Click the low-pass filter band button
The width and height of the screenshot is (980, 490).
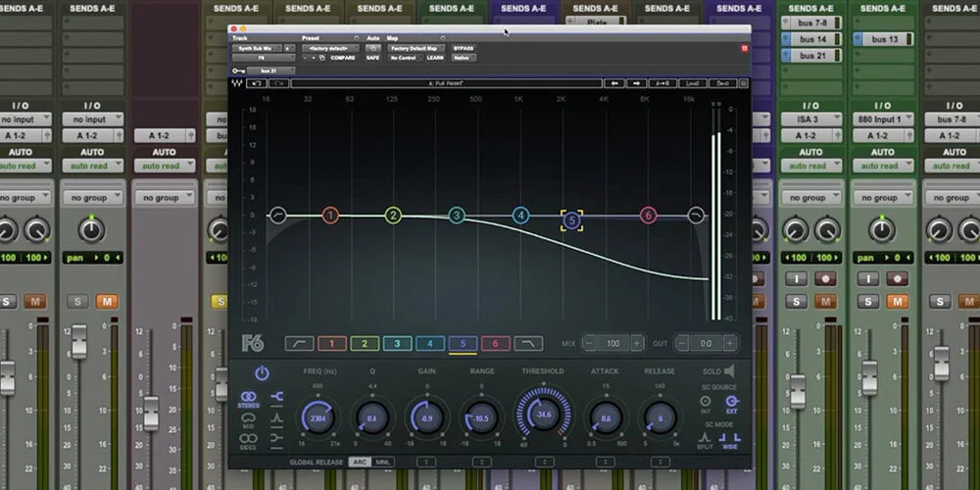pyautogui.click(x=529, y=344)
